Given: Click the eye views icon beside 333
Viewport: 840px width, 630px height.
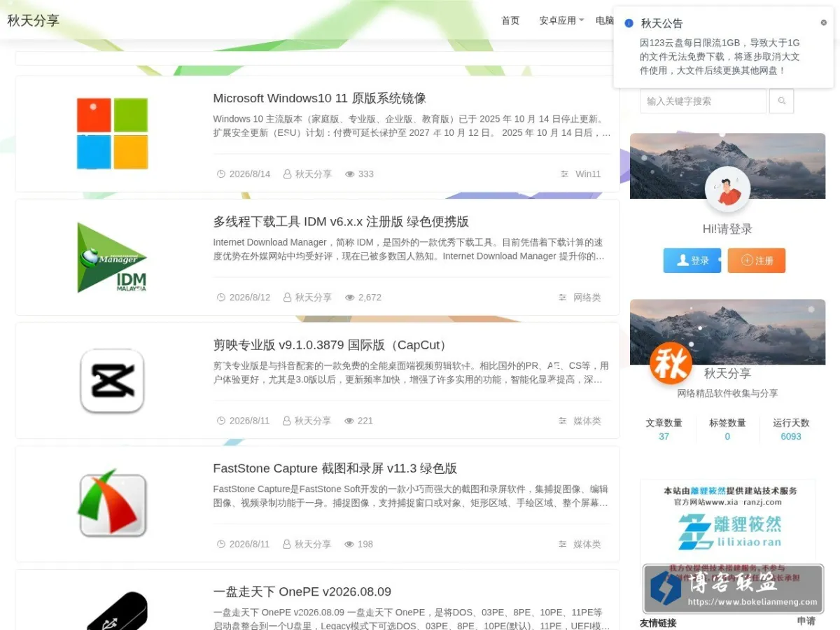Looking at the screenshot, I should tap(350, 174).
